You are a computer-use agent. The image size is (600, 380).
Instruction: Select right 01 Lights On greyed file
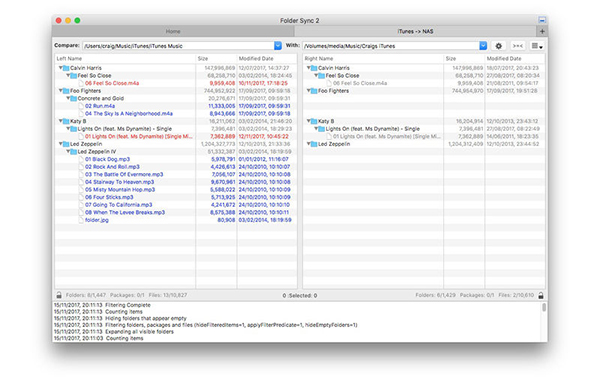pos(386,136)
